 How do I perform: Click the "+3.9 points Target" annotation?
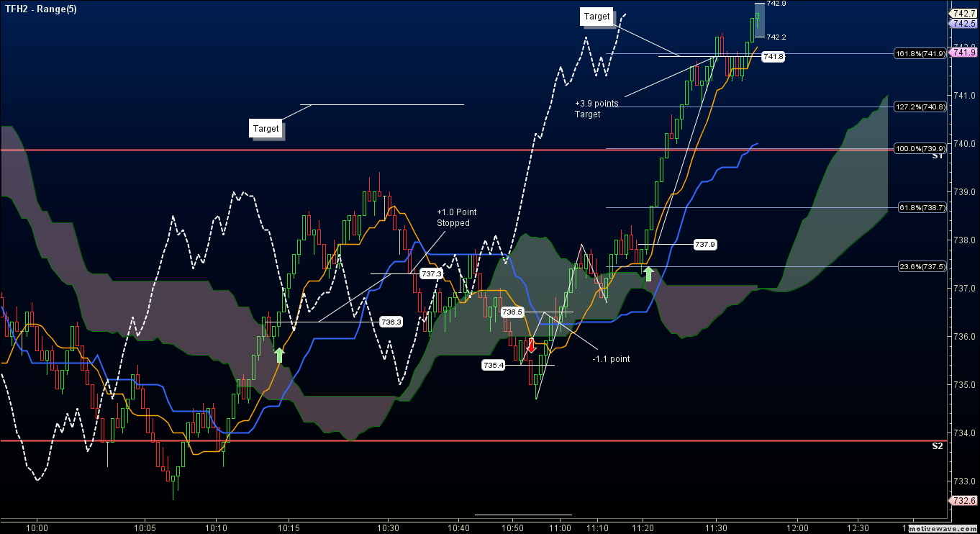[x=596, y=109]
